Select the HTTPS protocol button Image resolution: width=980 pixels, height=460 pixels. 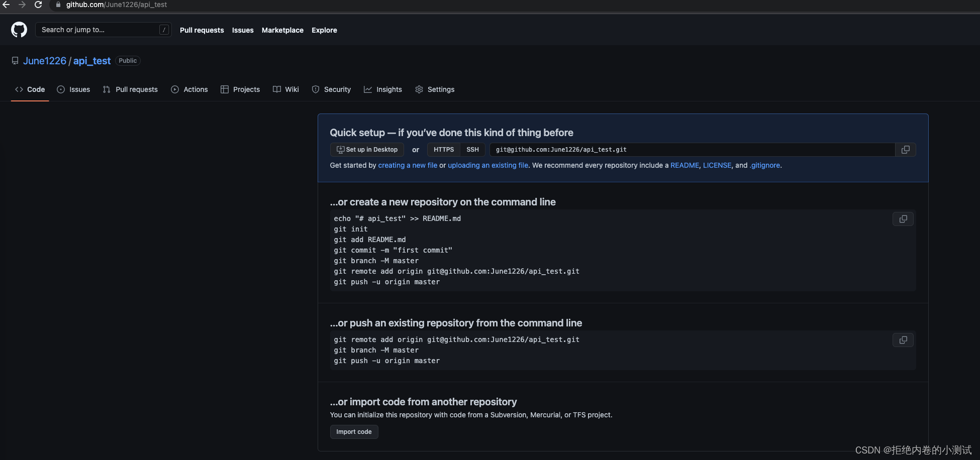[444, 150]
